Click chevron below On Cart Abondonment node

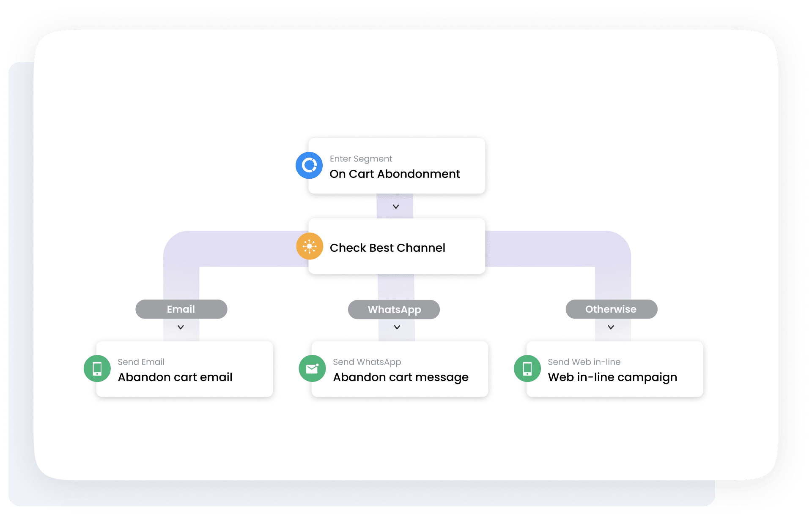396,207
